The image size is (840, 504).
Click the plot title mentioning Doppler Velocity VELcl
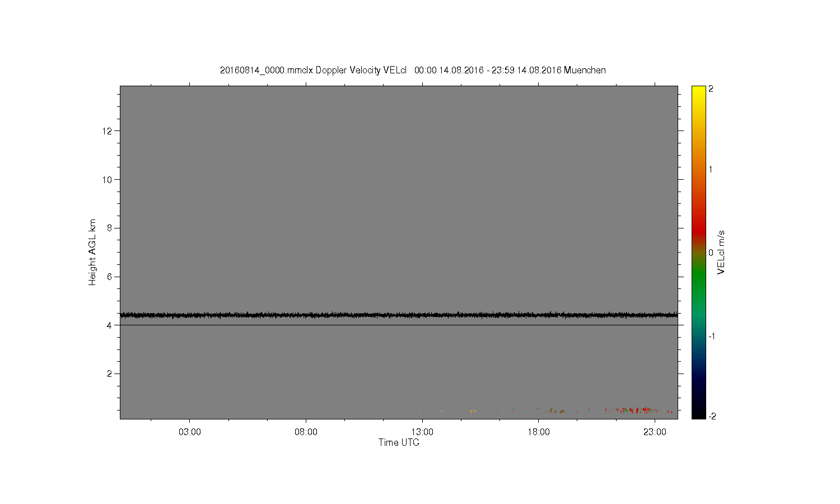pyautogui.click(x=413, y=70)
